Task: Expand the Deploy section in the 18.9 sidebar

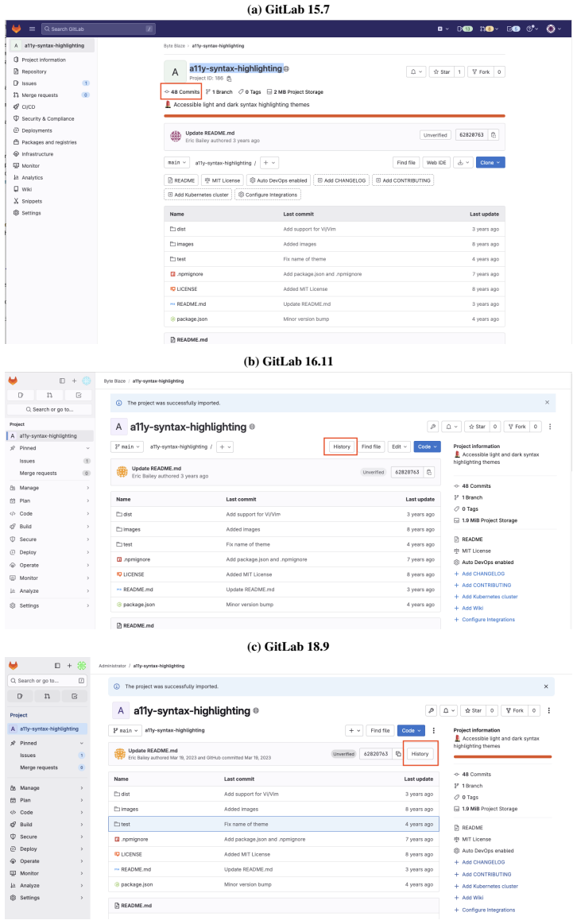Action: point(47,850)
